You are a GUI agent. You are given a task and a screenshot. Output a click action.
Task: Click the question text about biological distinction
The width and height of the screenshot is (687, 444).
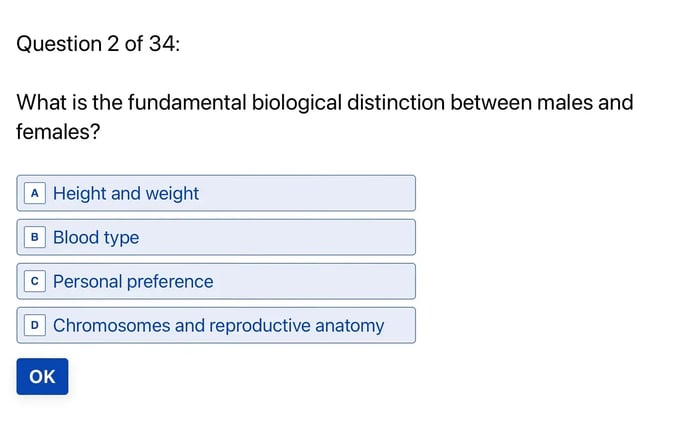tap(325, 117)
